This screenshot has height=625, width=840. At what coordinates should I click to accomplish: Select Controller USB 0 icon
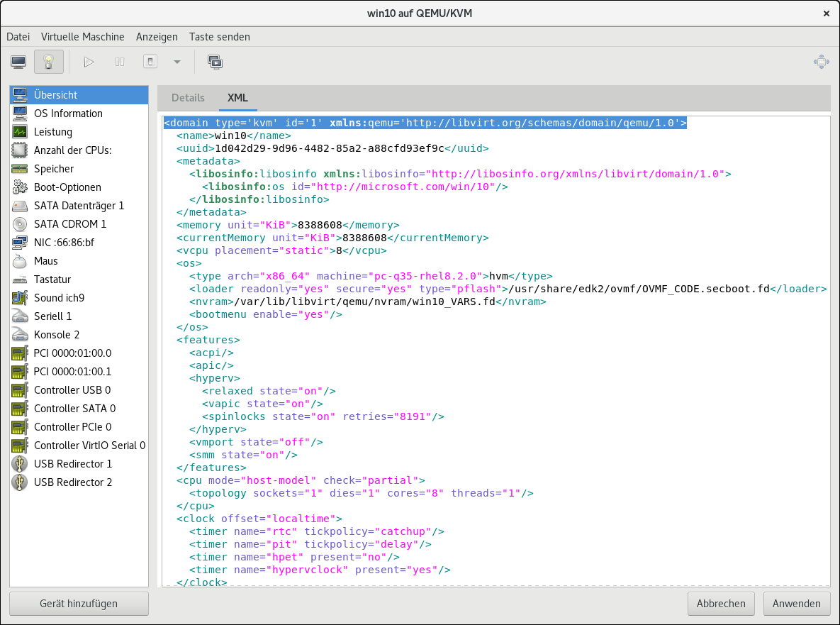[x=20, y=390]
